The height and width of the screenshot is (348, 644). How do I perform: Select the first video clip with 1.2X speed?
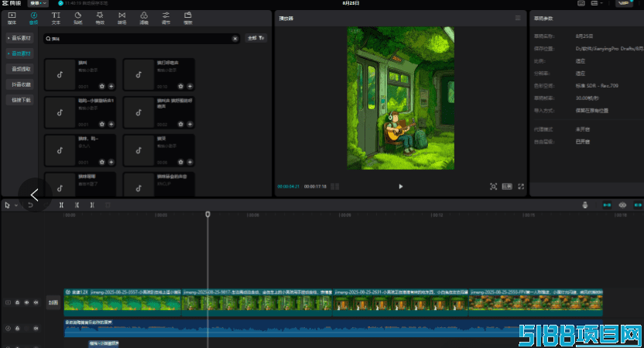(x=122, y=302)
